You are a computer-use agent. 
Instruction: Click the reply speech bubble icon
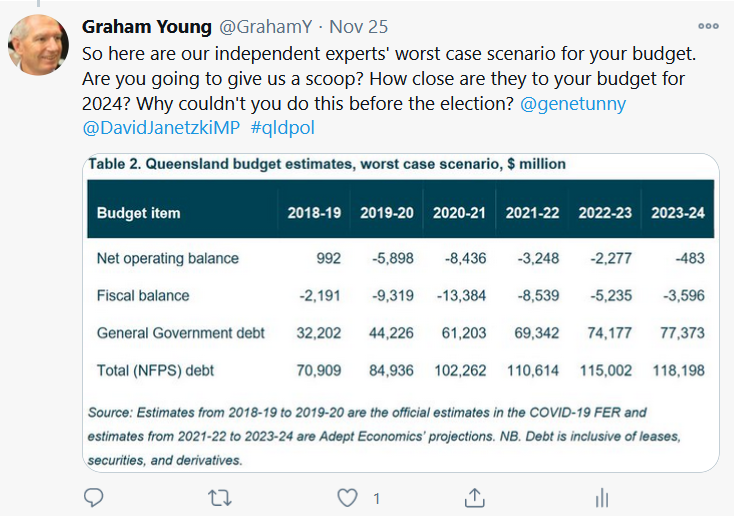pos(94,497)
